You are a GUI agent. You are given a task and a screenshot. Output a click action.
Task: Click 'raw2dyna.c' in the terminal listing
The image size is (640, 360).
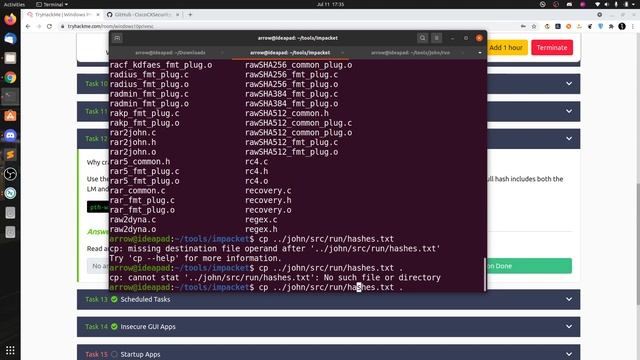pos(133,220)
